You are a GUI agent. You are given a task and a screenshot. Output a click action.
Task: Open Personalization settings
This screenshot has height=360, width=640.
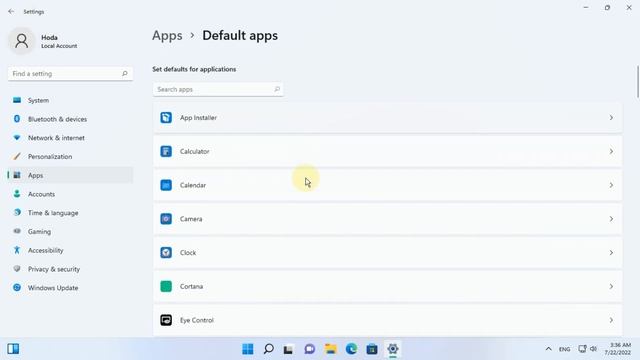(70, 156)
